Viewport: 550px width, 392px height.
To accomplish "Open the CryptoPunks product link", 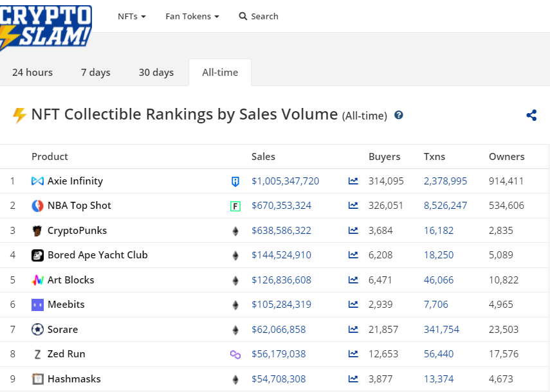I will point(77,231).
